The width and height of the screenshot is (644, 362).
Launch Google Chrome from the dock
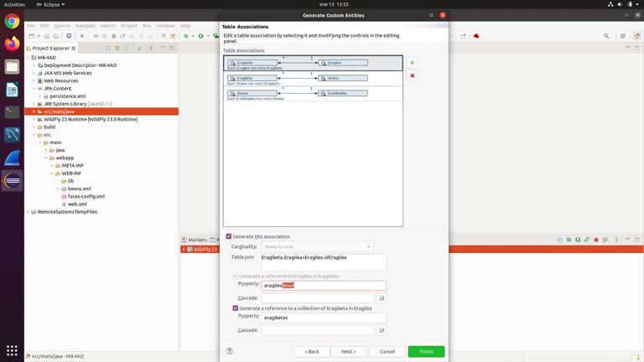tap(12, 22)
